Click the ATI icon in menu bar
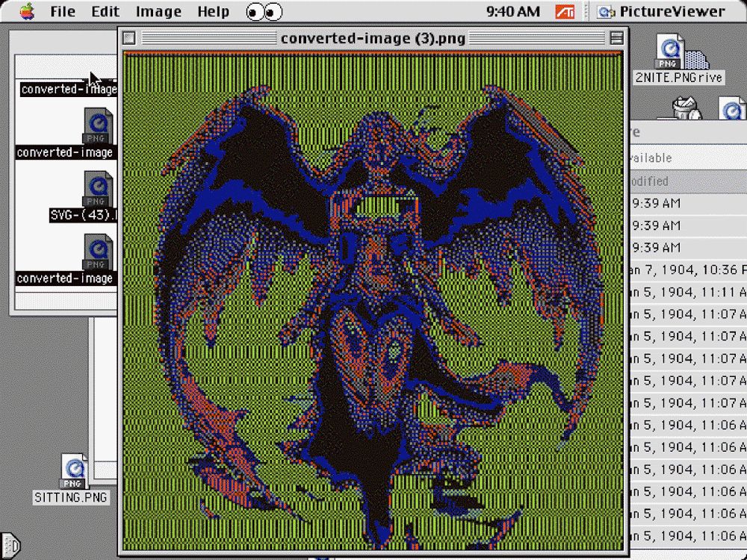Viewport: 747px width, 560px height. (x=565, y=12)
